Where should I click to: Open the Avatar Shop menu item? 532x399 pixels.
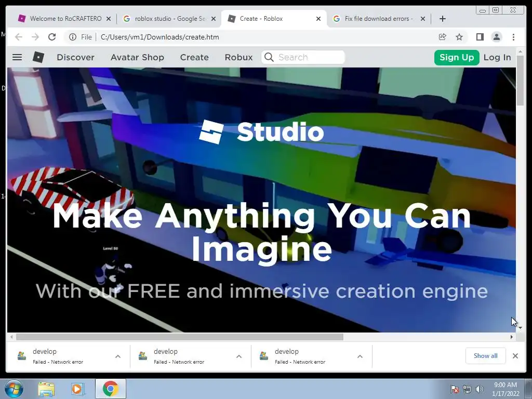(137, 57)
